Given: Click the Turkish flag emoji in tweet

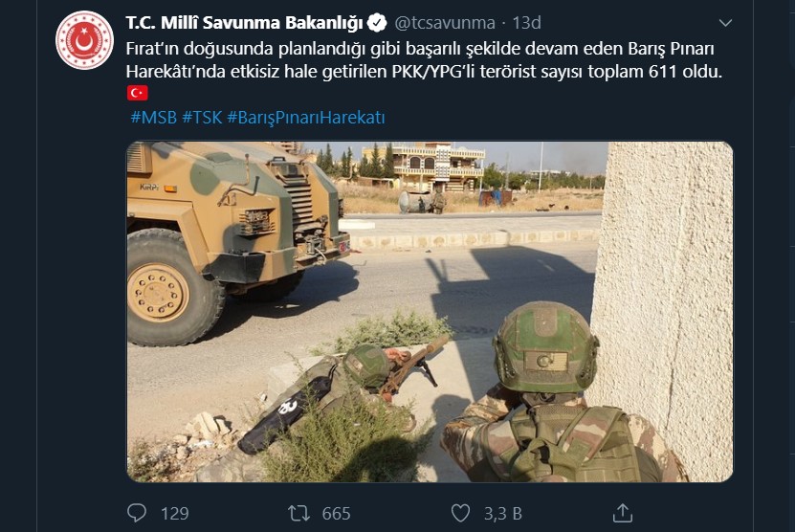Looking at the screenshot, I should pyautogui.click(x=137, y=94).
